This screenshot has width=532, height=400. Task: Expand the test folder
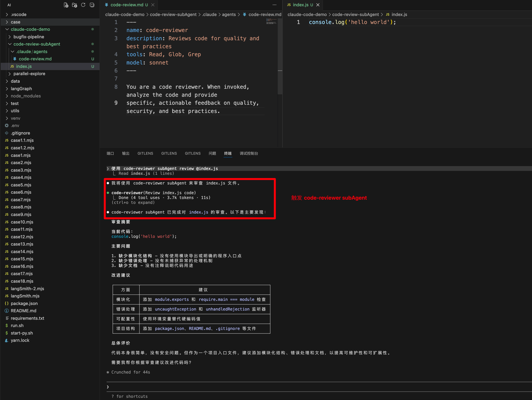(7, 104)
